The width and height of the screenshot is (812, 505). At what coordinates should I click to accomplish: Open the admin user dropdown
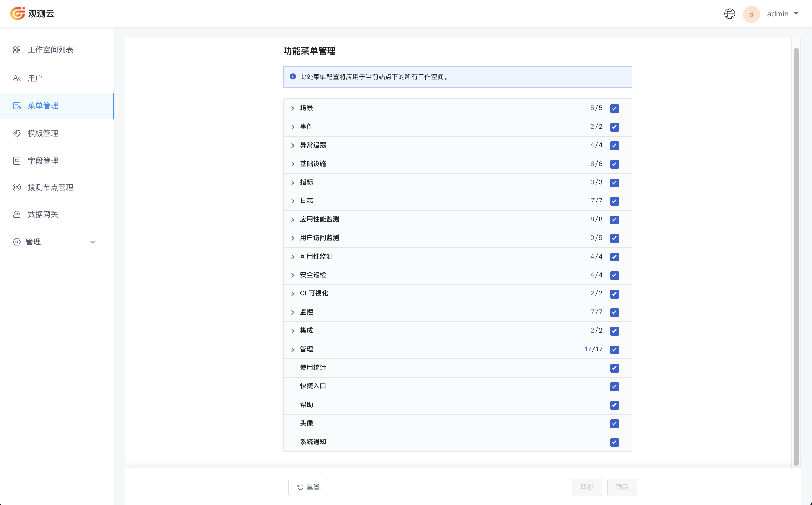click(783, 14)
